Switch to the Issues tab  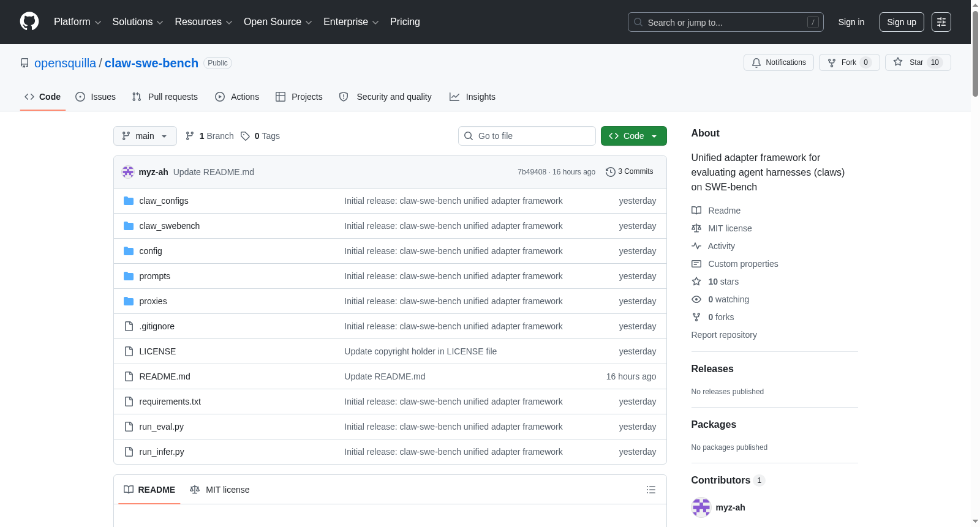(96, 97)
